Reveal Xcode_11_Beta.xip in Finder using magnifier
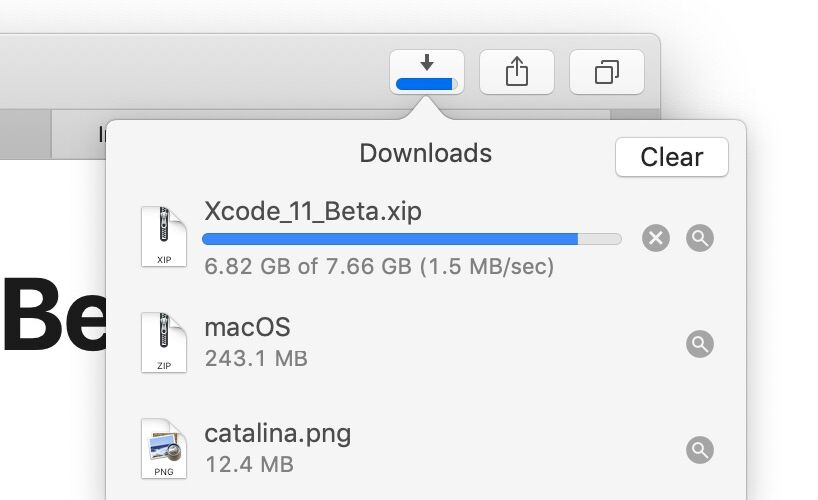818x500 pixels. (x=700, y=238)
